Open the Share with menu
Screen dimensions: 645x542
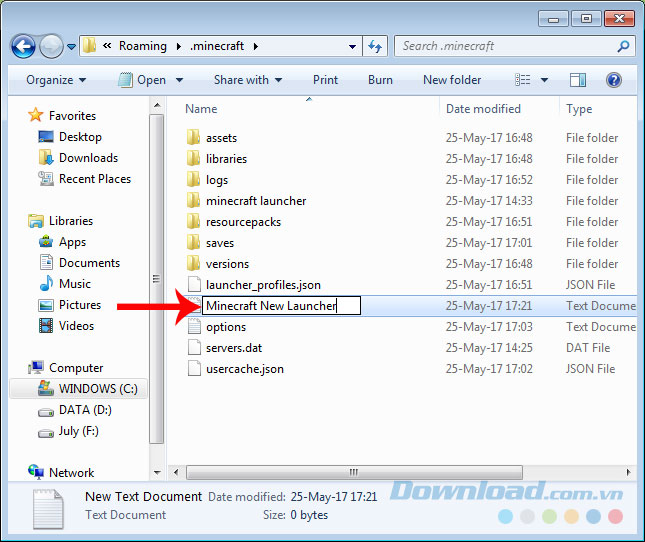click(x=248, y=80)
